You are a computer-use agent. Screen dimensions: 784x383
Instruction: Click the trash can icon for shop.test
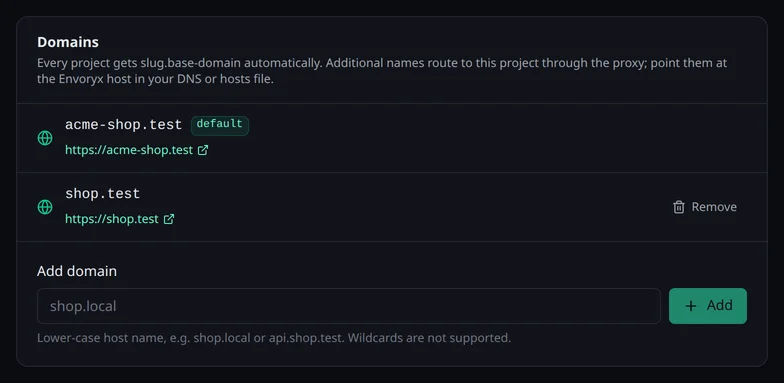[x=678, y=207]
